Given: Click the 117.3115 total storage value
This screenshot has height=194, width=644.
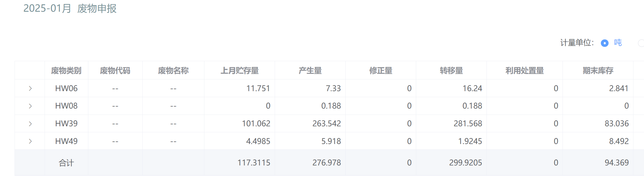Looking at the screenshot, I should (x=254, y=163).
